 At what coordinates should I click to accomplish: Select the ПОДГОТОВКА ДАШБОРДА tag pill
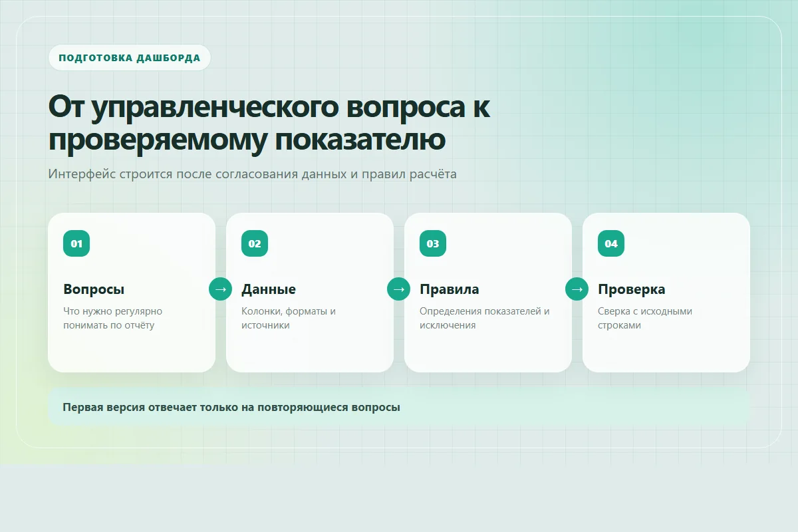[130, 58]
